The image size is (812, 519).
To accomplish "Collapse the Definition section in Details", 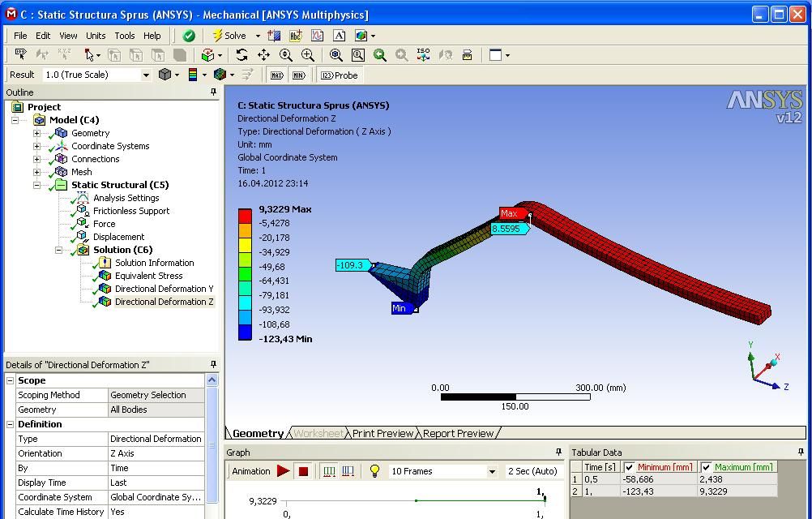I will pos(10,424).
